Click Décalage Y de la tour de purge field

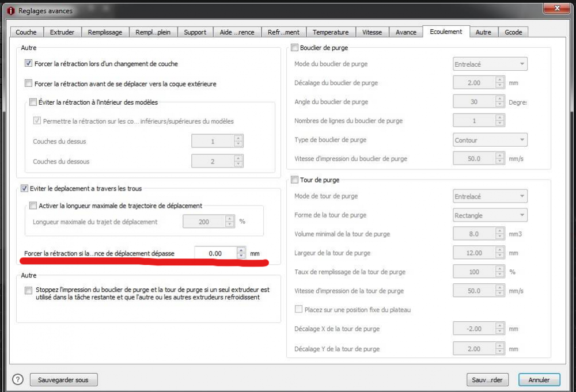coord(474,349)
